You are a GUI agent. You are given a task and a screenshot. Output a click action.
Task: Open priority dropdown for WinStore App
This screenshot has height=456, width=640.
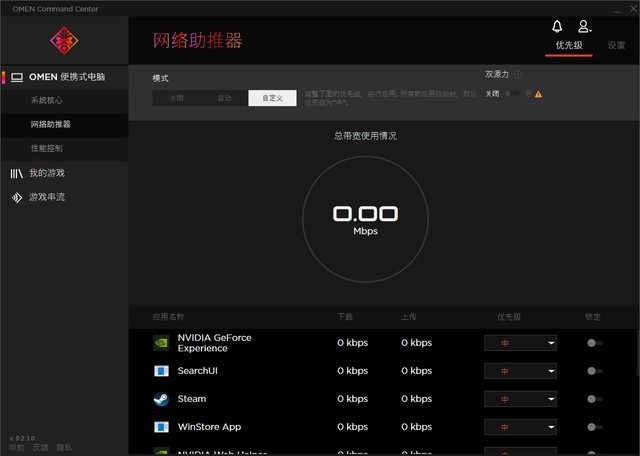point(520,427)
